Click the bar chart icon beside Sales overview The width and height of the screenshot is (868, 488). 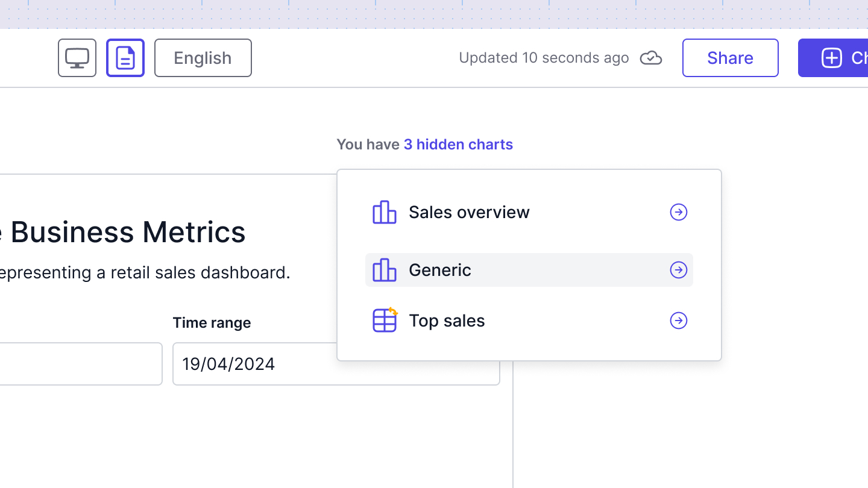point(385,212)
